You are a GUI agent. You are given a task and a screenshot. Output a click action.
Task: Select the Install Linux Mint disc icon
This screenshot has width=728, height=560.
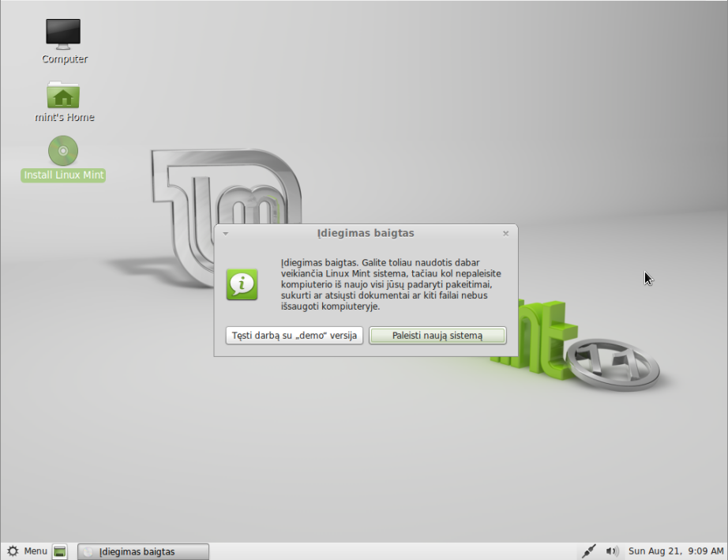[x=63, y=150]
